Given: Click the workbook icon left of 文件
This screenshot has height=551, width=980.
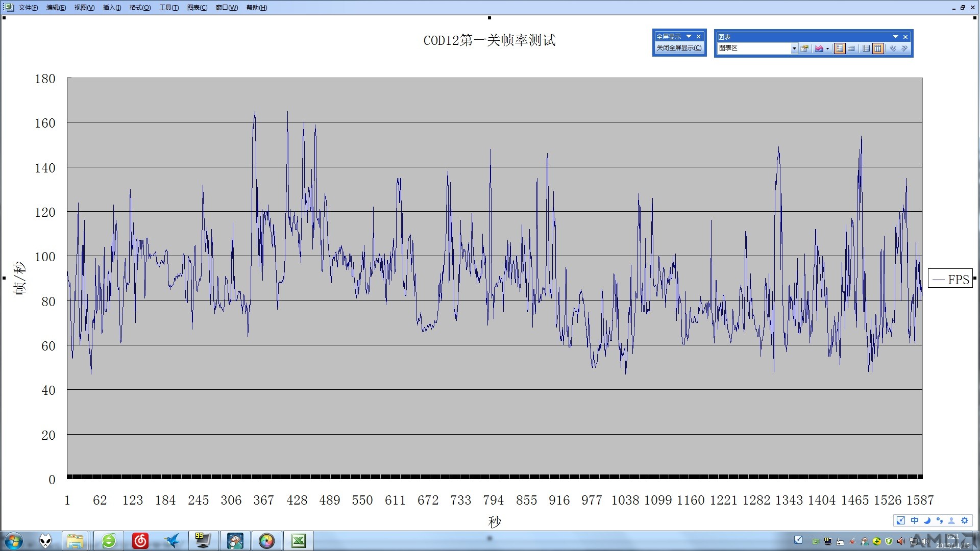Looking at the screenshot, I should pos(9,7).
